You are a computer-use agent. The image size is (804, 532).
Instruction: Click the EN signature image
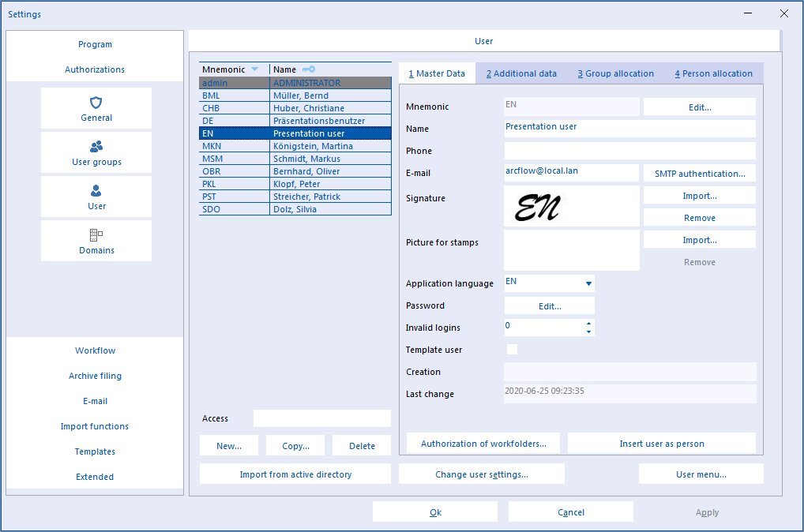pos(537,207)
